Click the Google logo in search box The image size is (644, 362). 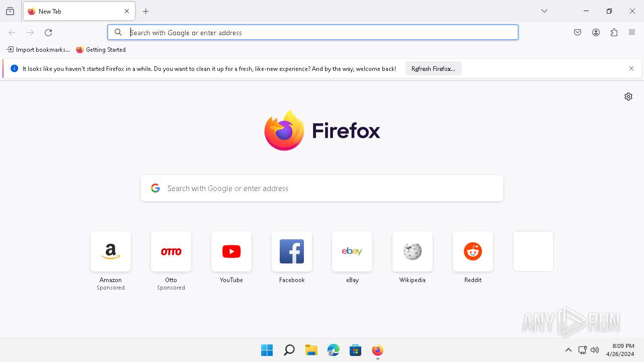pos(155,188)
